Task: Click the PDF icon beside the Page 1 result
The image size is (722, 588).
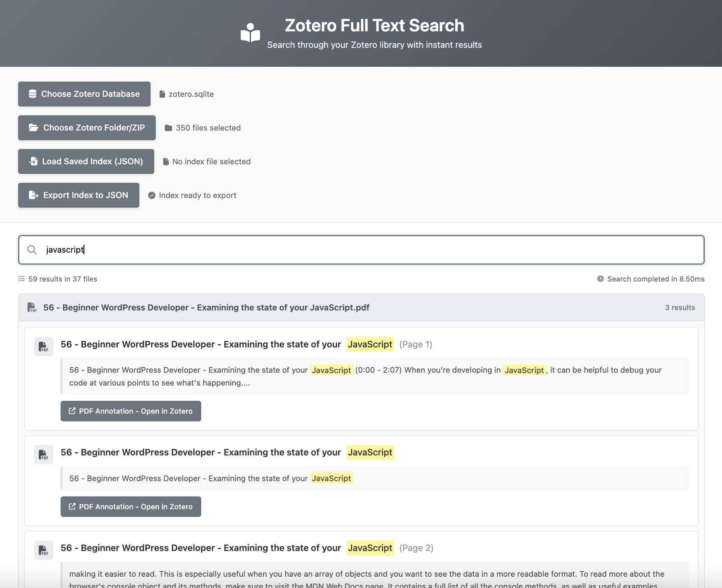Action: [44, 347]
